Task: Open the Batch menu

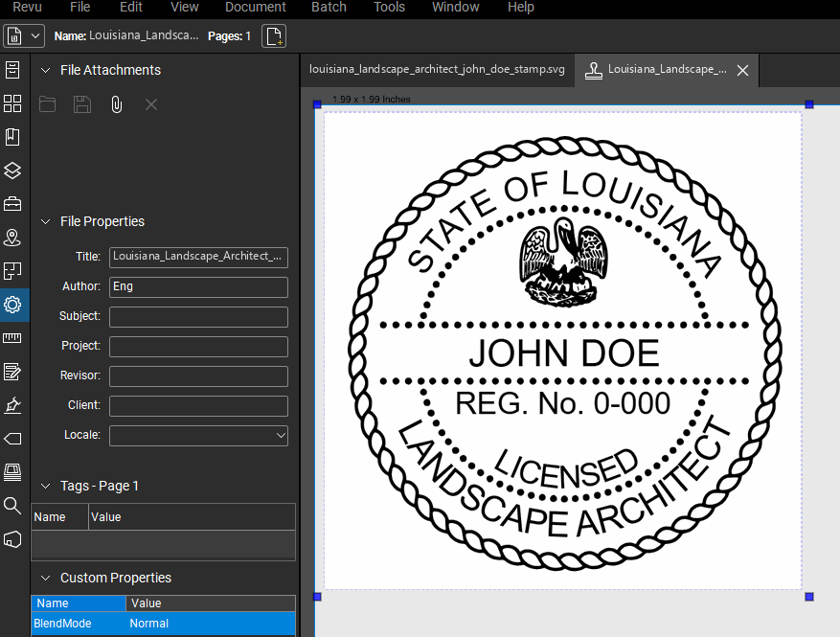Action: click(329, 7)
